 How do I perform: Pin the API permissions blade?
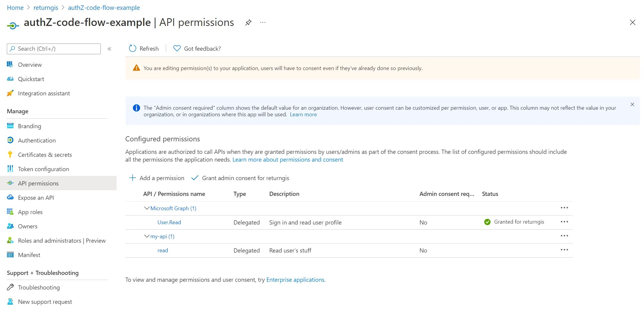(248, 23)
